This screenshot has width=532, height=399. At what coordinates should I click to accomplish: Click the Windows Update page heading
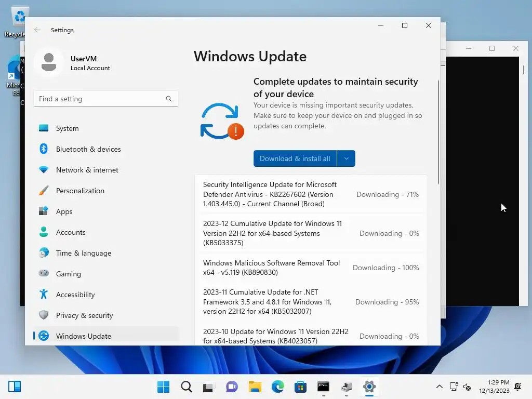click(250, 56)
